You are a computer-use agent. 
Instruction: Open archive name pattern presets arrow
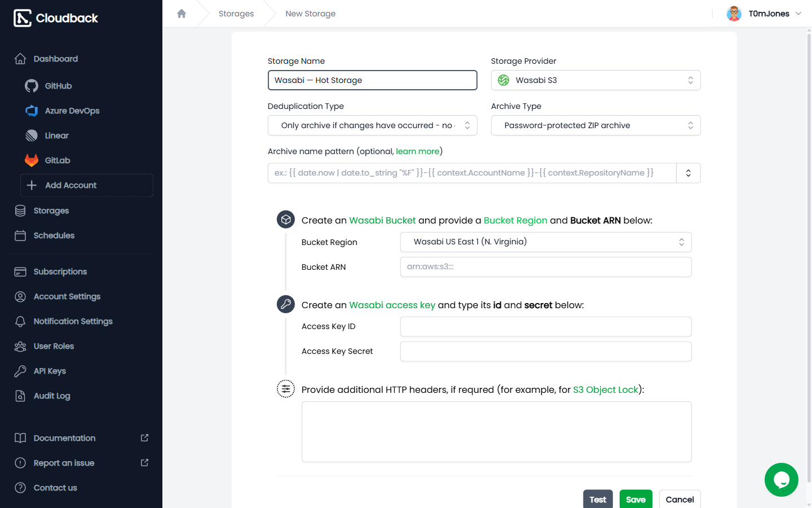(x=689, y=173)
